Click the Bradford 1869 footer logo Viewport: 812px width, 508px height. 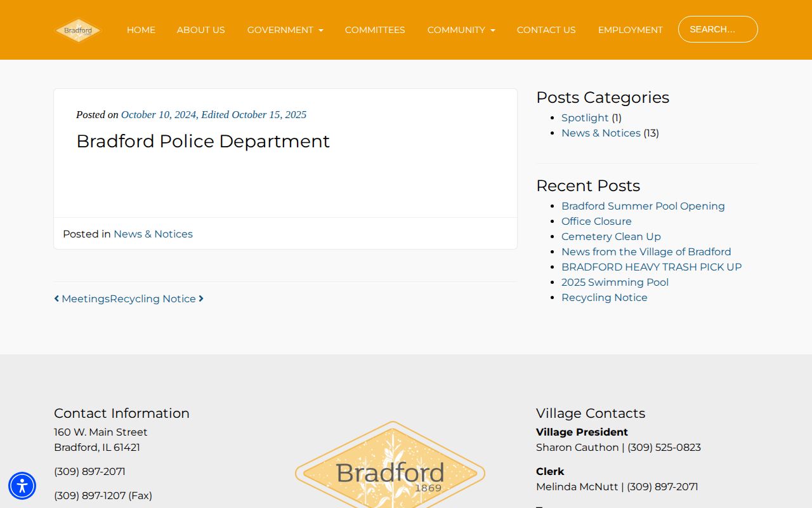coord(390,464)
